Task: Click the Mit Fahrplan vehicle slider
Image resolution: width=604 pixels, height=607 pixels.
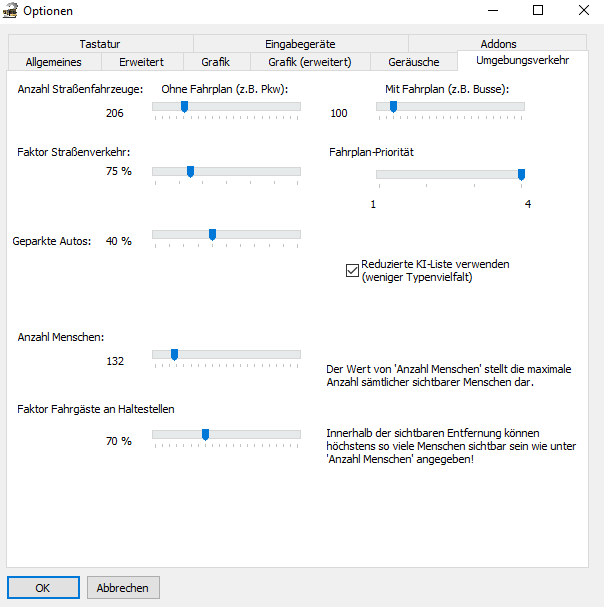Action: point(393,107)
